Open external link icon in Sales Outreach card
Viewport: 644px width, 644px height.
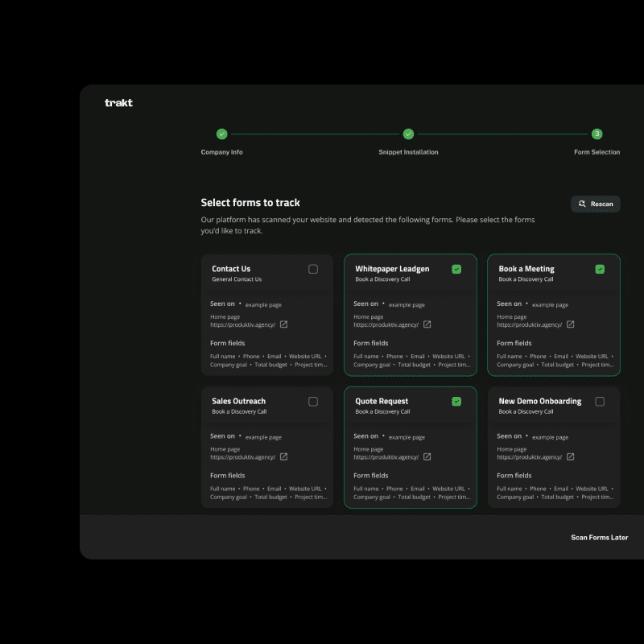click(284, 456)
